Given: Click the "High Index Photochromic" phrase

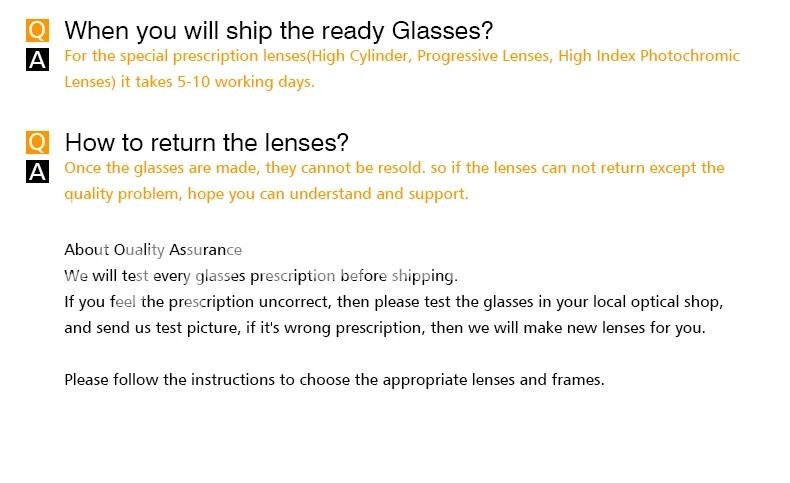Looking at the screenshot, I should pos(649,56).
